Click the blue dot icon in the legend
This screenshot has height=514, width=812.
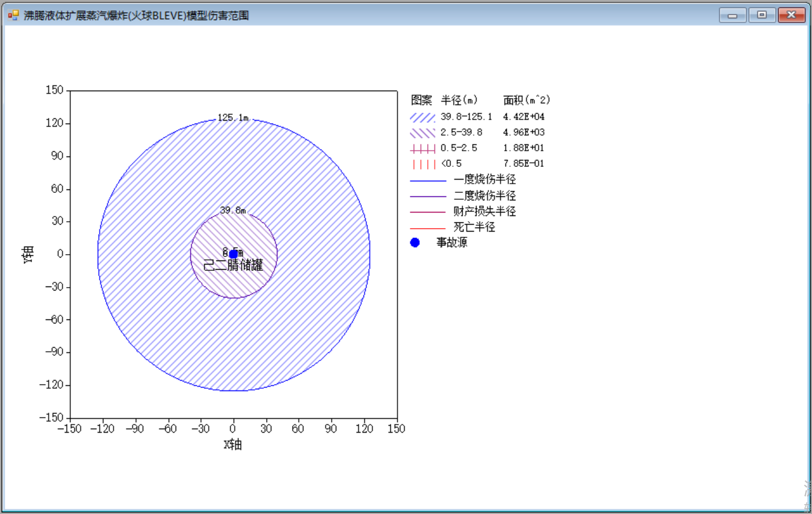pos(415,243)
